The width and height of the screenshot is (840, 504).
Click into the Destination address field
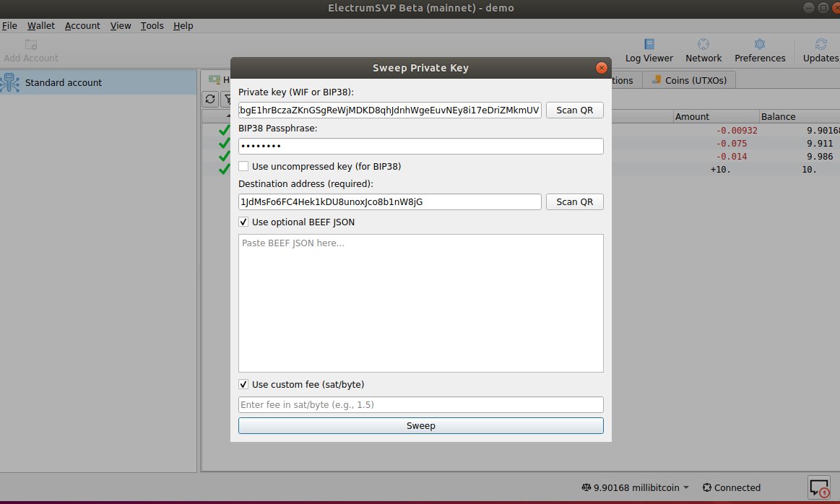389,201
